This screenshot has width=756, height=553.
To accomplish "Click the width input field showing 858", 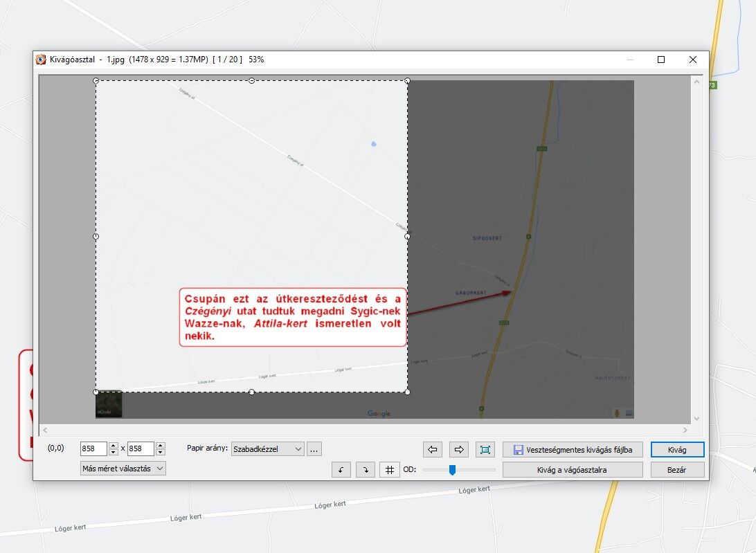I will (x=93, y=448).
